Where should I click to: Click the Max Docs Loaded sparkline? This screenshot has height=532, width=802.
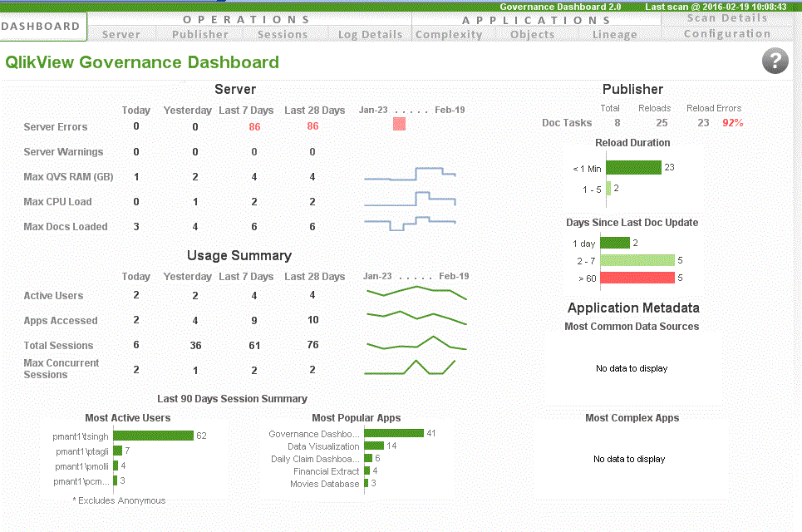[x=410, y=224]
